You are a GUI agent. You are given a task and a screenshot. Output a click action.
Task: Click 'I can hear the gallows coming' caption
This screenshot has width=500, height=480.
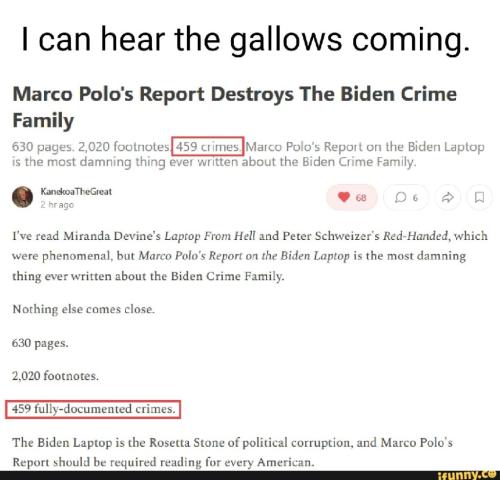(x=246, y=39)
